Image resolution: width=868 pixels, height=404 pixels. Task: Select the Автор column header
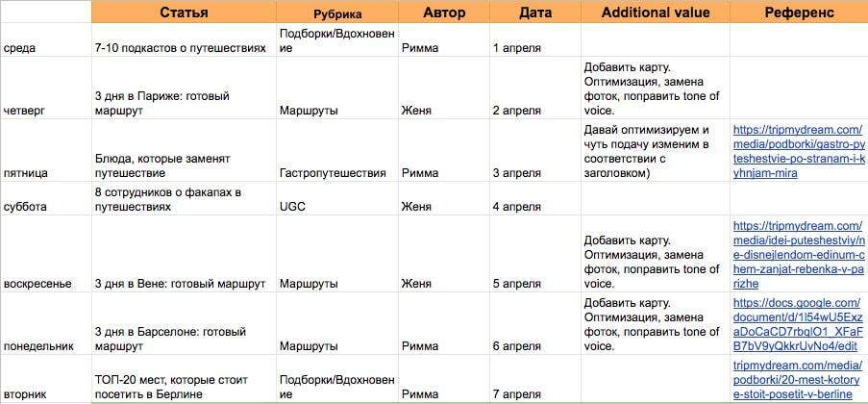(x=444, y=13)
